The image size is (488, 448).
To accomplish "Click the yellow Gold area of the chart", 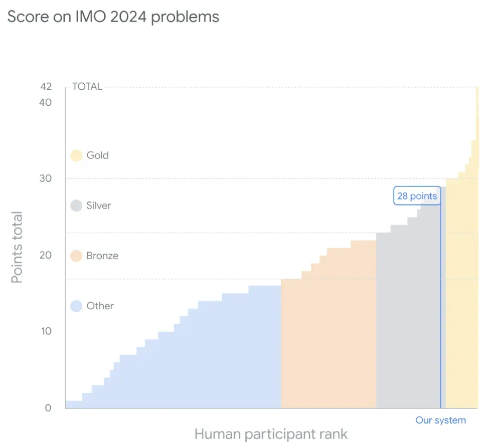I will pos(461,301).
